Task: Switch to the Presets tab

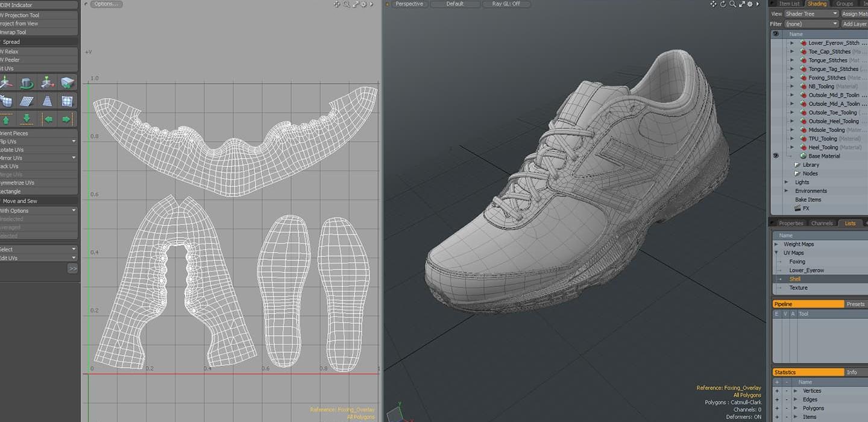Action: click(x=855, y=304)
